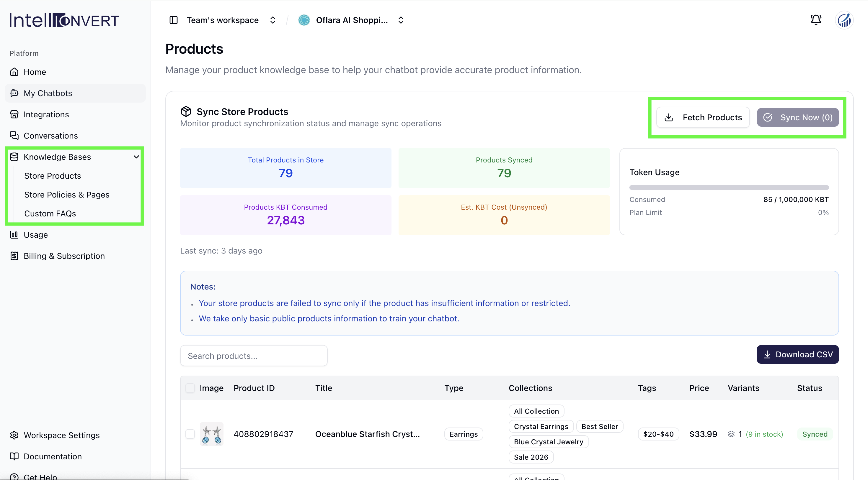Click the Conversations chat bubbles icon

coord(14,135)
